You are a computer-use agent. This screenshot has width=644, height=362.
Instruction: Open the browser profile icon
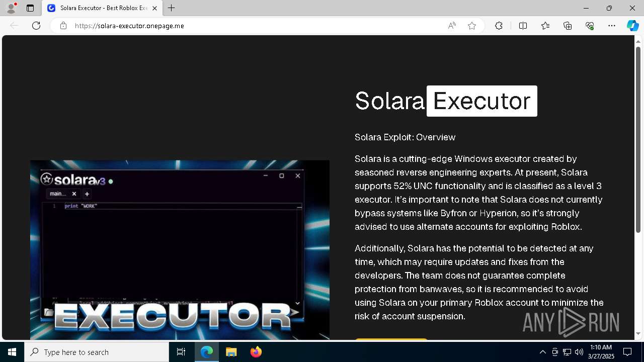click(x=11, y=8)
